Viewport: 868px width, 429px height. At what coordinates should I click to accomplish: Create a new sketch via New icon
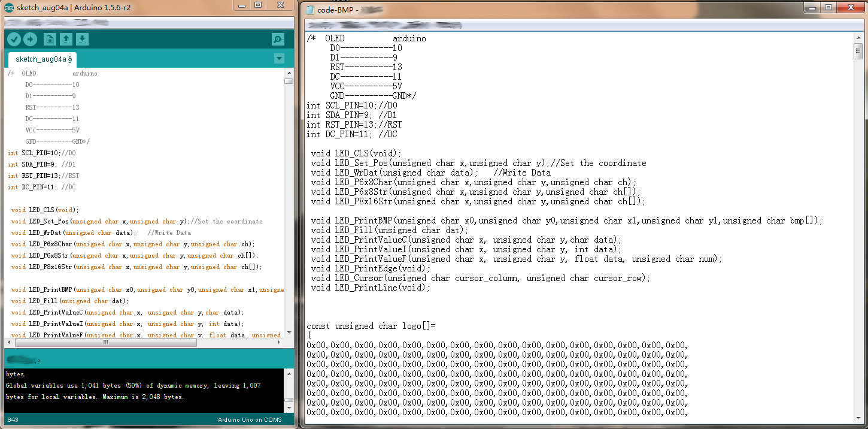coord(50,40)
